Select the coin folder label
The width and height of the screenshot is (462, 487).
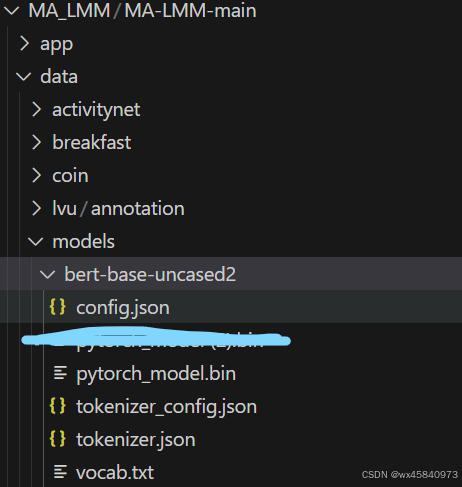tap(70, 176)
